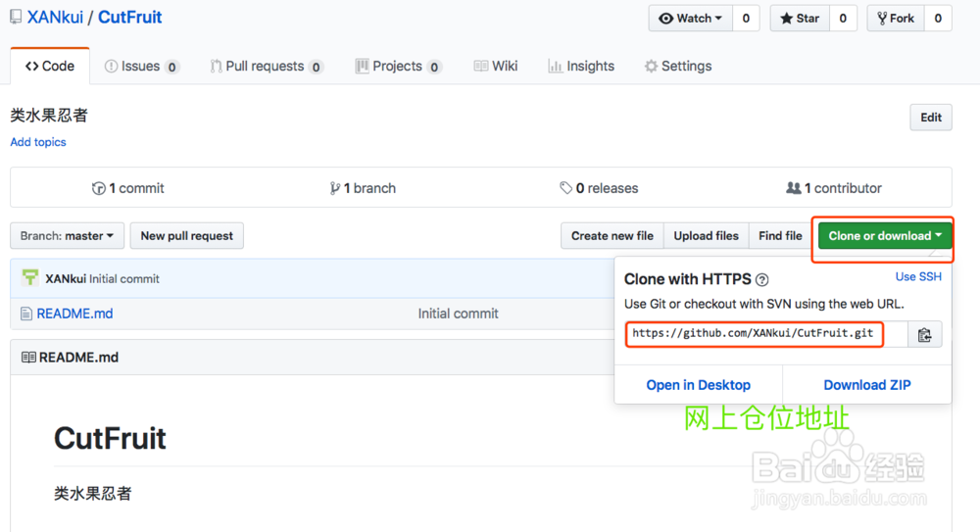This screenshot has height=532, width=980.
Task: Open the XANkui author link in commit row
Action: coord(66,279)
